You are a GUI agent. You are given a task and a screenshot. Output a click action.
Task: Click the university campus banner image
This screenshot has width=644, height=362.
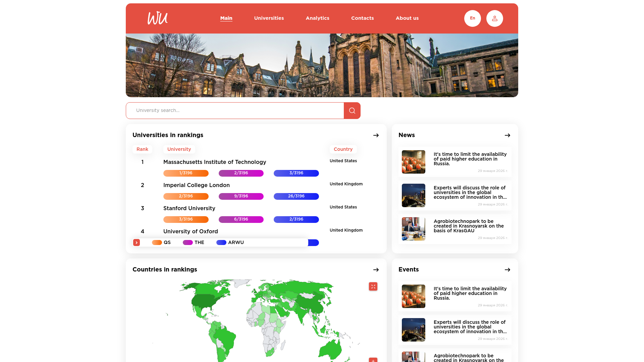(x=322, y=65)
